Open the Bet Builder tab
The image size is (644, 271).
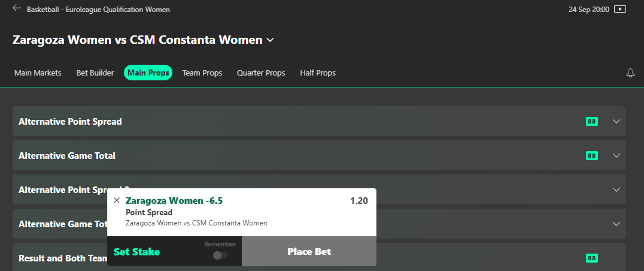click(x=95, y=73)
